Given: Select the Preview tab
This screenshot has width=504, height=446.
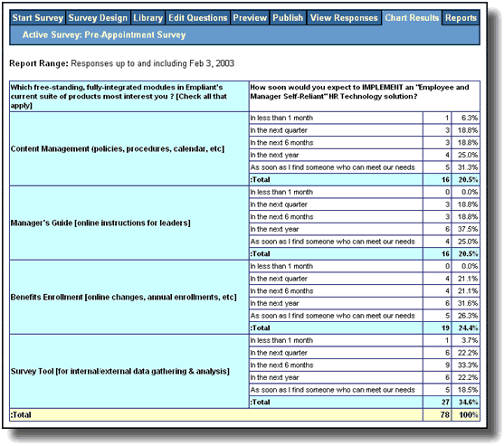Looking at the screenshot, I should [x=250, y=18].
